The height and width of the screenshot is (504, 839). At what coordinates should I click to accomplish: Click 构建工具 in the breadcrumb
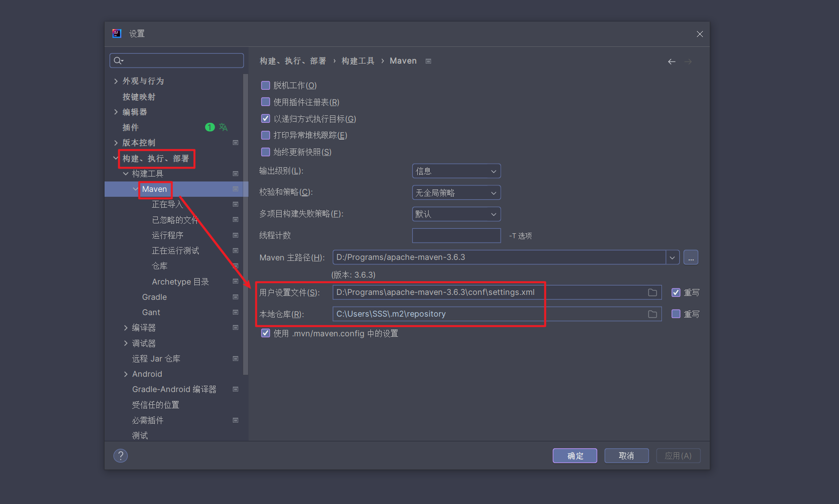coord(358,61)
